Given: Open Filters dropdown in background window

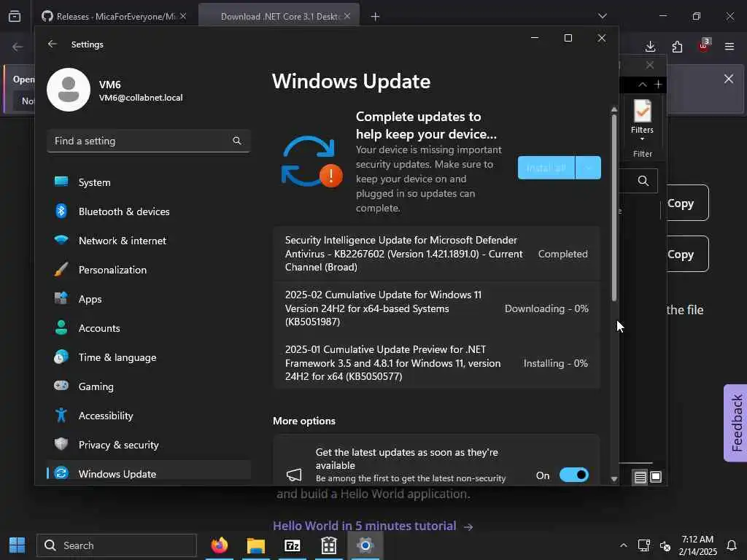Looking at the screenshot, I should (642, 120).
